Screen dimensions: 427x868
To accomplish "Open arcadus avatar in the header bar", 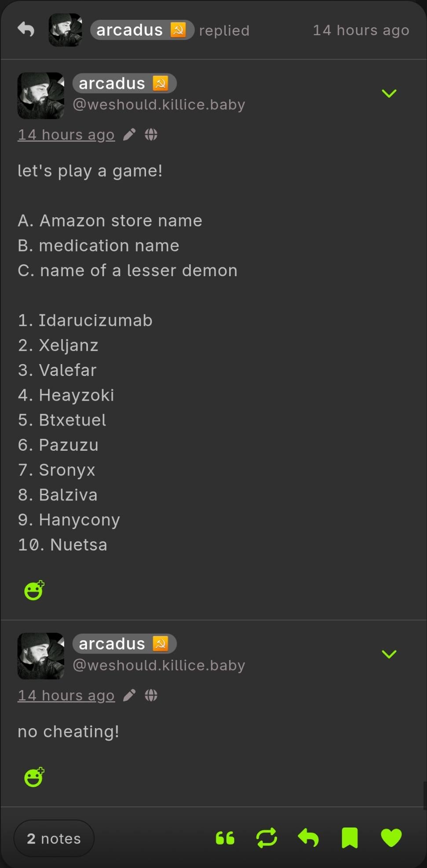I will point(65,30).
